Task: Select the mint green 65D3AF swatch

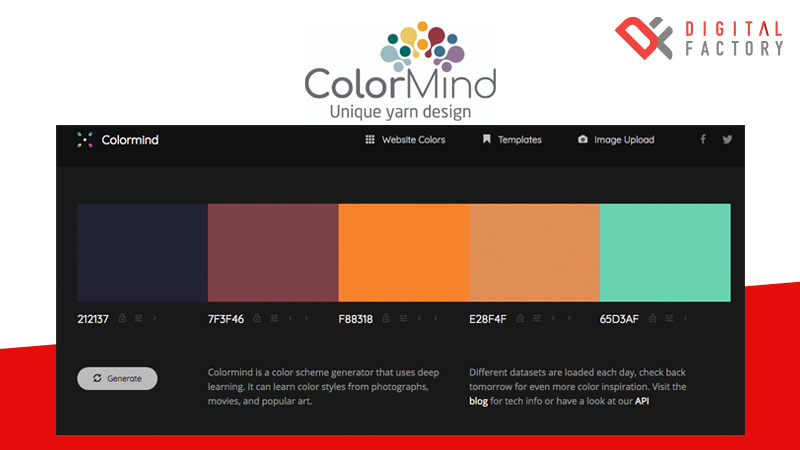Action: pyautogui.click(x=665, y=252)
